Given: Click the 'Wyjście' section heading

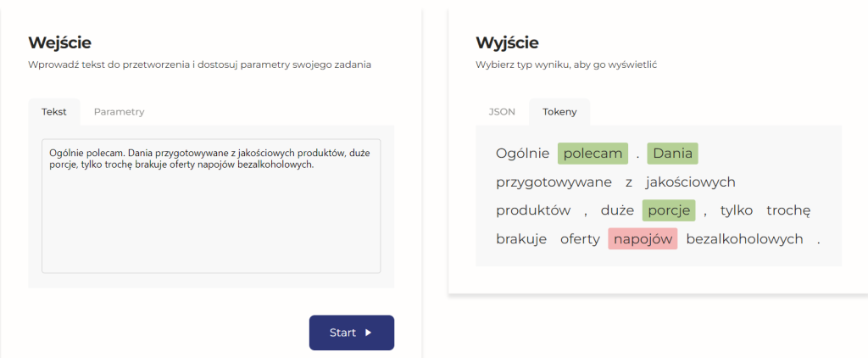Looking at the screenshot, I should coord(507,42).
